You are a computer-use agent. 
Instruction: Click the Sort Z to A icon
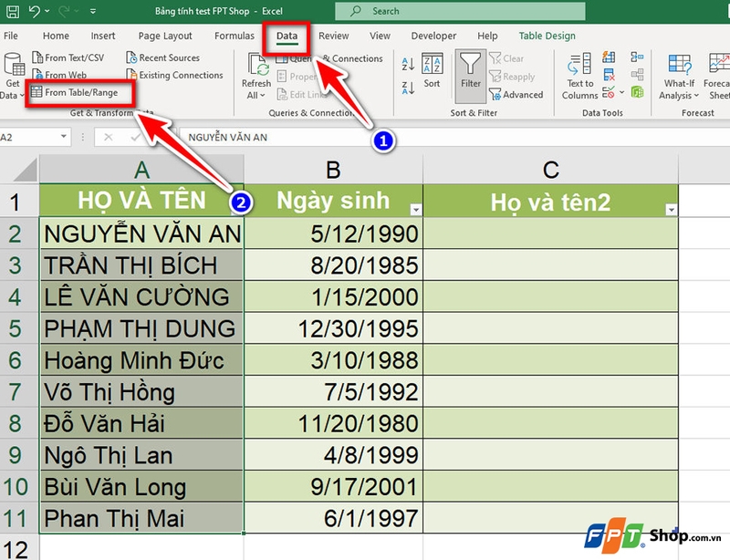click(406, 88)
